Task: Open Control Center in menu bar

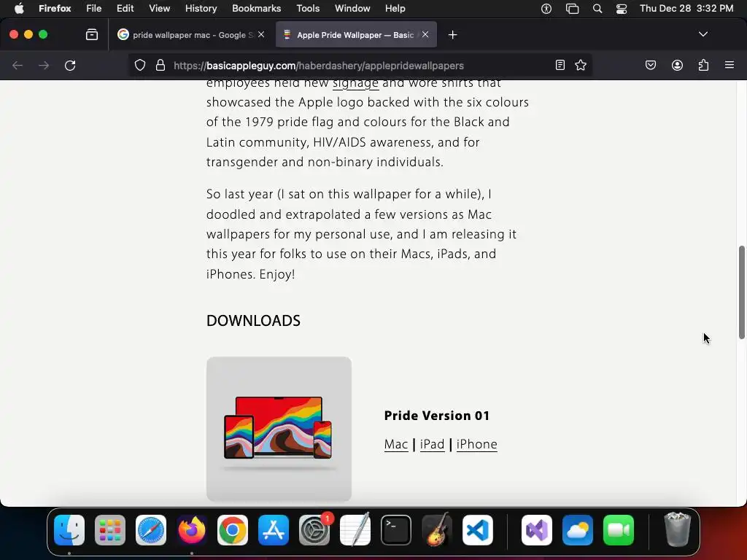Action: click(x=622, y=9)
